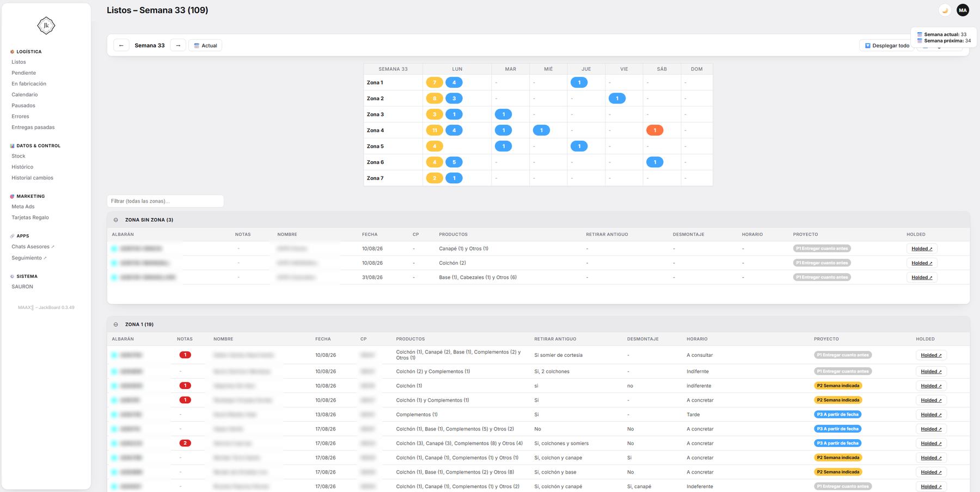Click the calendar icon beside Semana próxima
980x492 pixels.
(920, 41)
